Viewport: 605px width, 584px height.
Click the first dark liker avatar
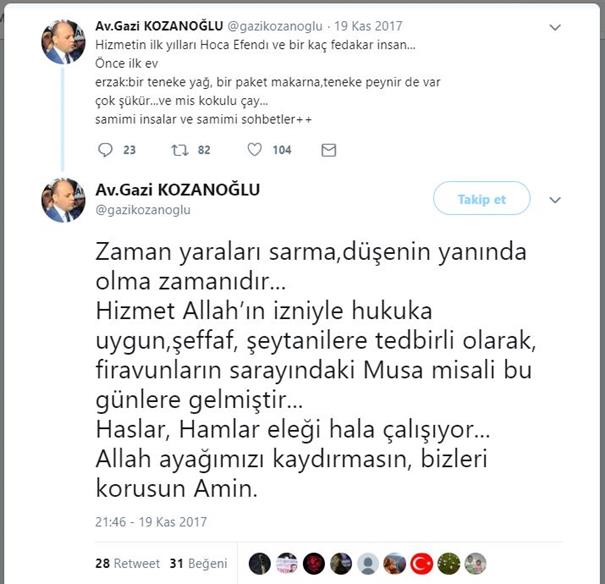click(260, 564)
